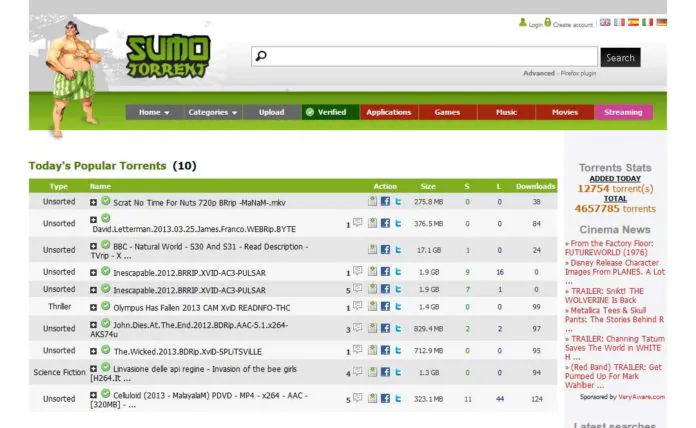Switch language to French flag

[x=619, y=22]
